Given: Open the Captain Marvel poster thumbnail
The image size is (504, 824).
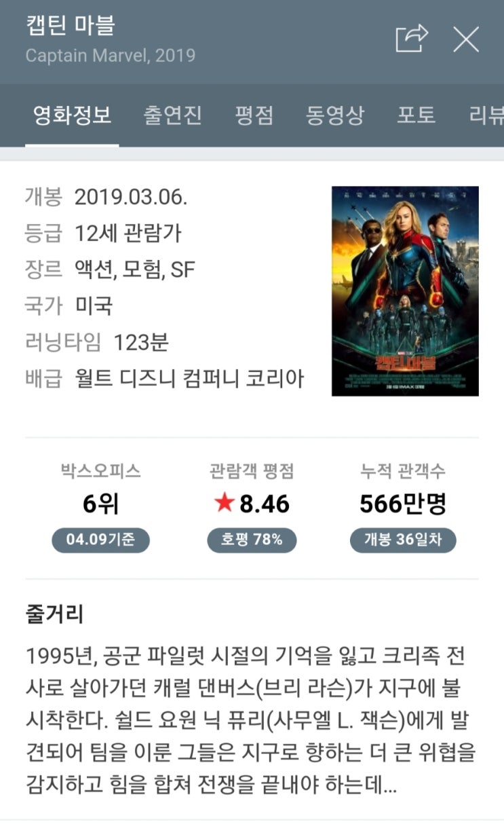Looking at the screenshot, I should (x=405, y=291).
